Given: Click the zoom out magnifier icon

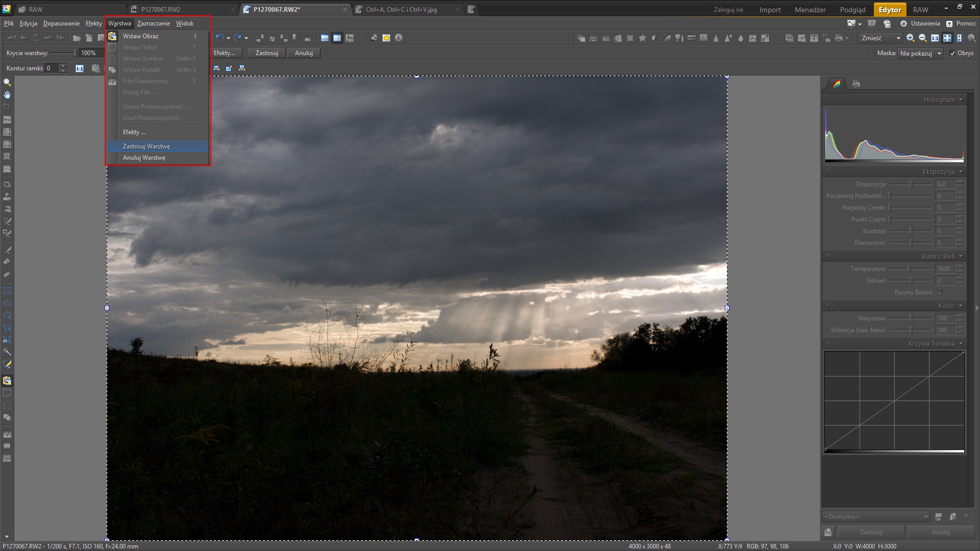Looking at the screenshot, I should 922,38.
